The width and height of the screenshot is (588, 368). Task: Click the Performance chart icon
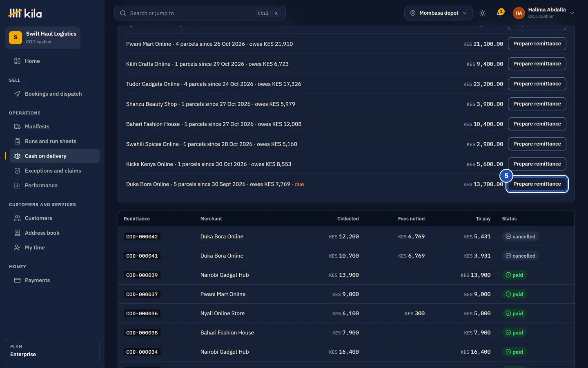pos(17,186)
